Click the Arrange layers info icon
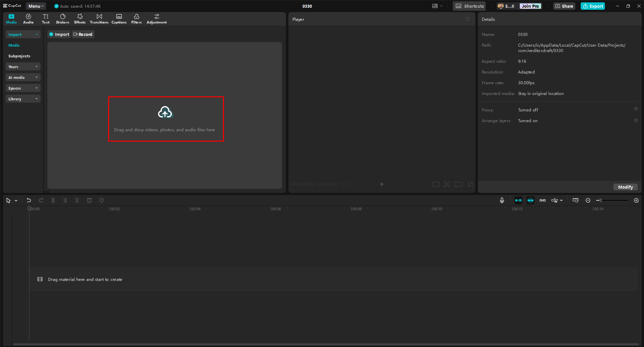Screen dimensions: 644x347 pyautogui.click(x=636, y=120)
